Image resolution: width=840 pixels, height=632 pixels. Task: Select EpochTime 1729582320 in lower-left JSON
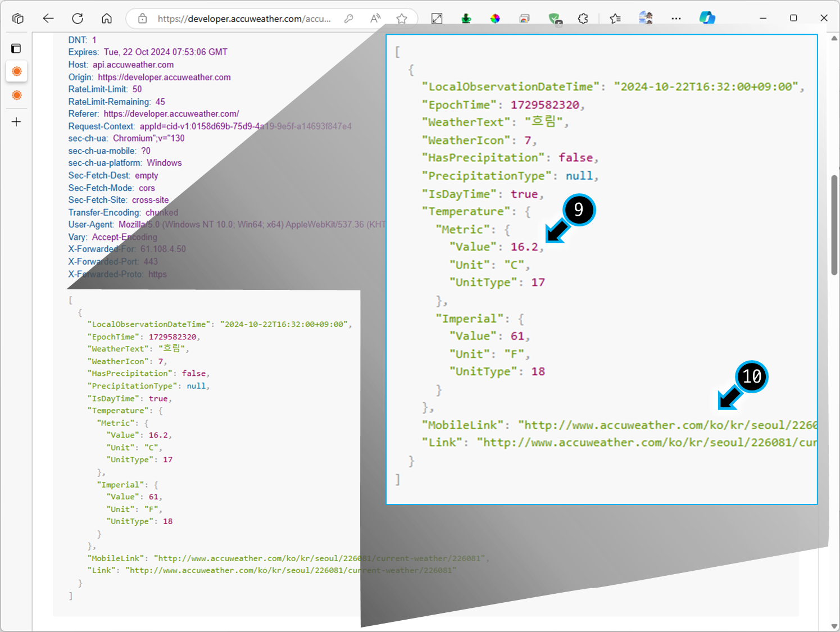point(143,337)
